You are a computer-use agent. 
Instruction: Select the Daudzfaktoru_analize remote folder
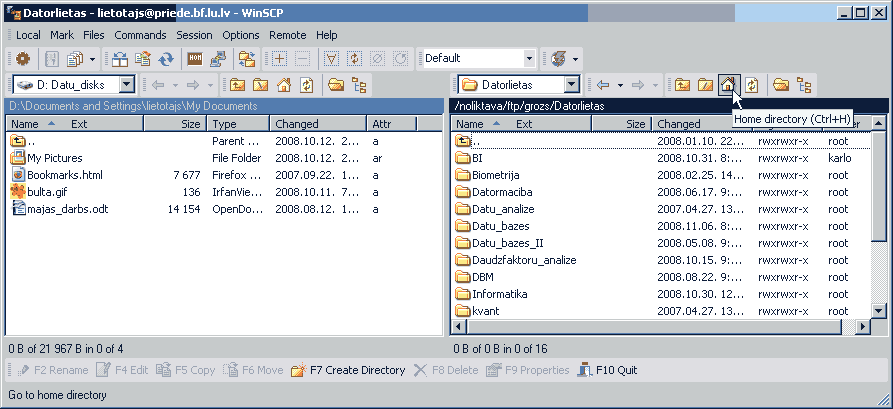524,260
